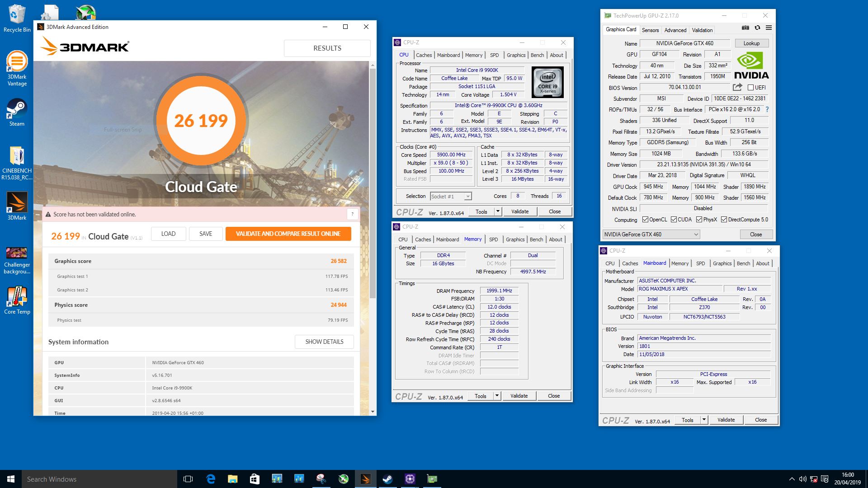The image size is (868, 488).
Task: Click the Search Windows box on taskbar
Action: point(99,479)
